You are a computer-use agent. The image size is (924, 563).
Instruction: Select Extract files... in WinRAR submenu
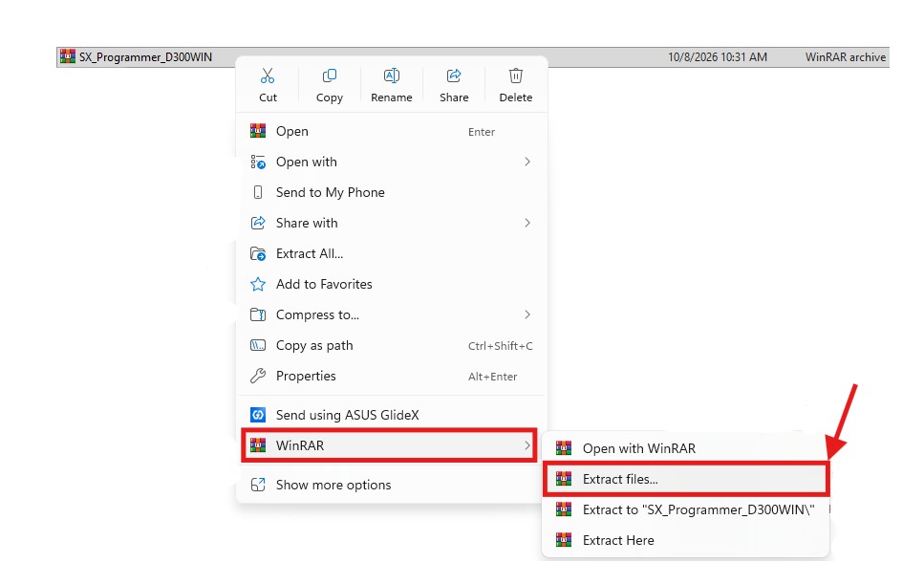(x=686, y=479)
